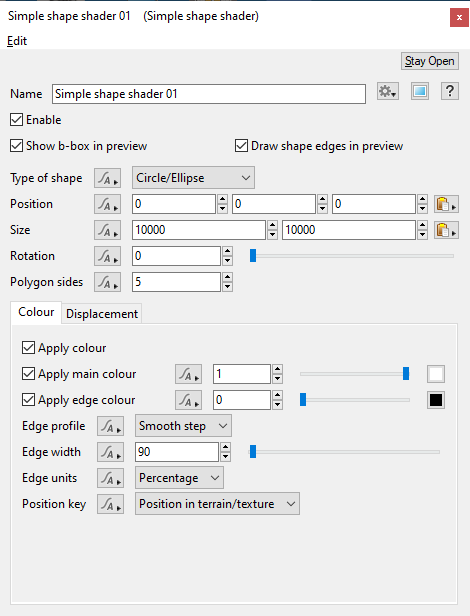Toggle the Enable checkbox
470x616 pixels.
(x=17, y=119)
